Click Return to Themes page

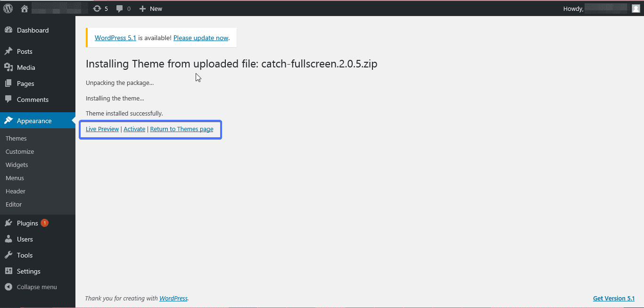182,129
